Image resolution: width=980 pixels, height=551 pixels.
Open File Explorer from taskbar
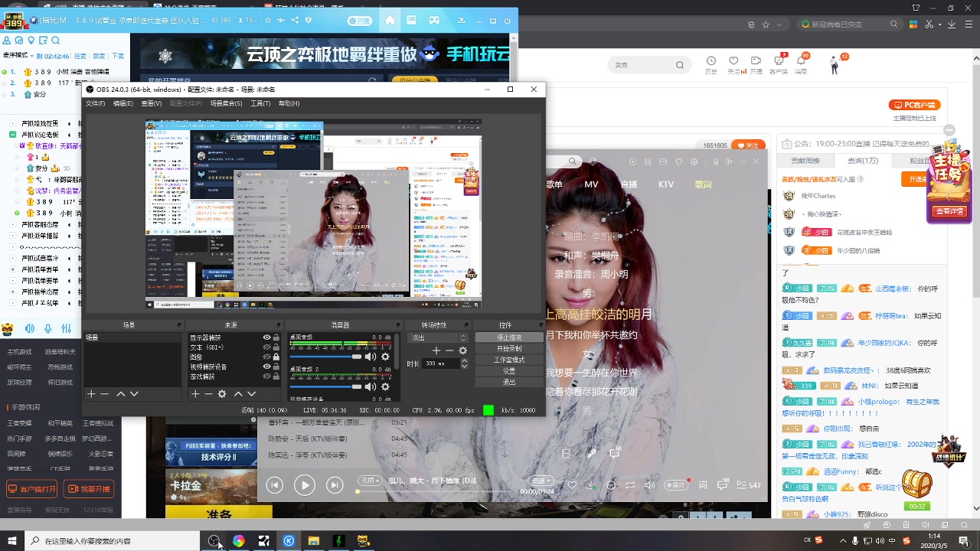click(314, 541)
